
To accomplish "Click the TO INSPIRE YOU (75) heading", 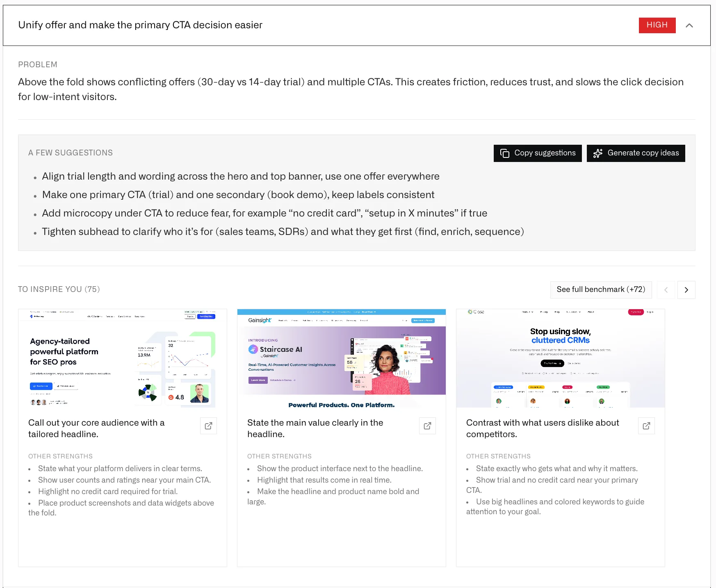I will pos(59,289).
